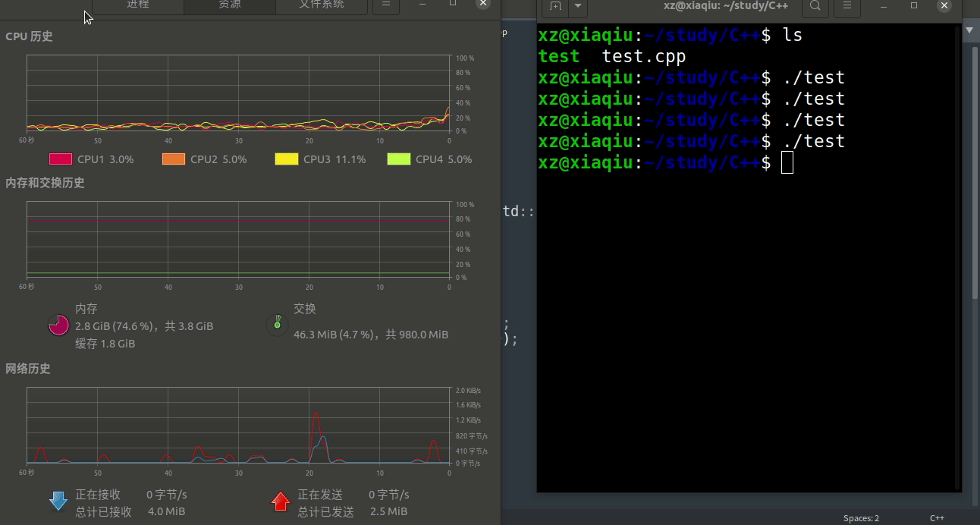Select the 资源 tab in System Monitor
Image resolution: width=980 pixels, height=525 pixels.
tap(230, 5)
